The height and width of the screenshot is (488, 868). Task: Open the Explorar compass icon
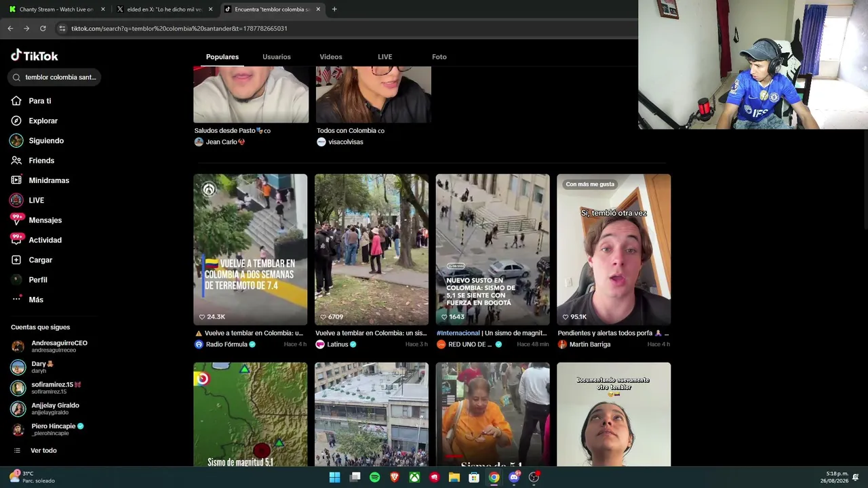click(x=16, y=121)
